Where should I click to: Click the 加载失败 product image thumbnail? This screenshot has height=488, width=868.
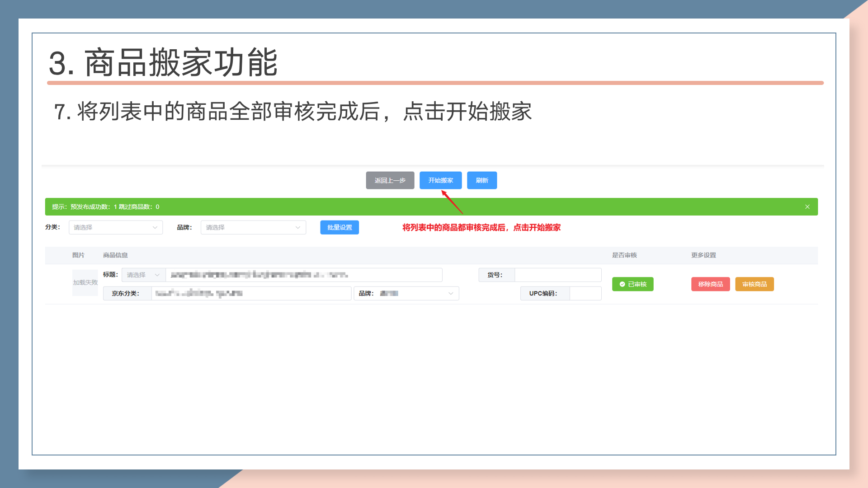85,282
